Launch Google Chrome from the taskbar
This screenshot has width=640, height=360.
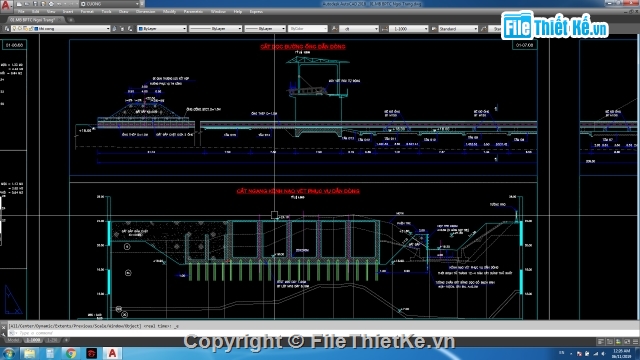[x=71, y=353]
